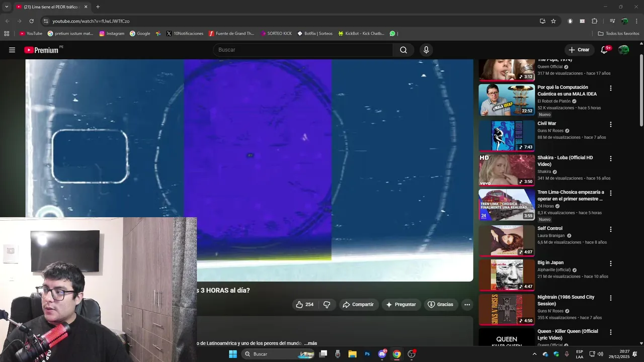Open the account avatar menu
The image size is (644, 362).
(623, 50)
